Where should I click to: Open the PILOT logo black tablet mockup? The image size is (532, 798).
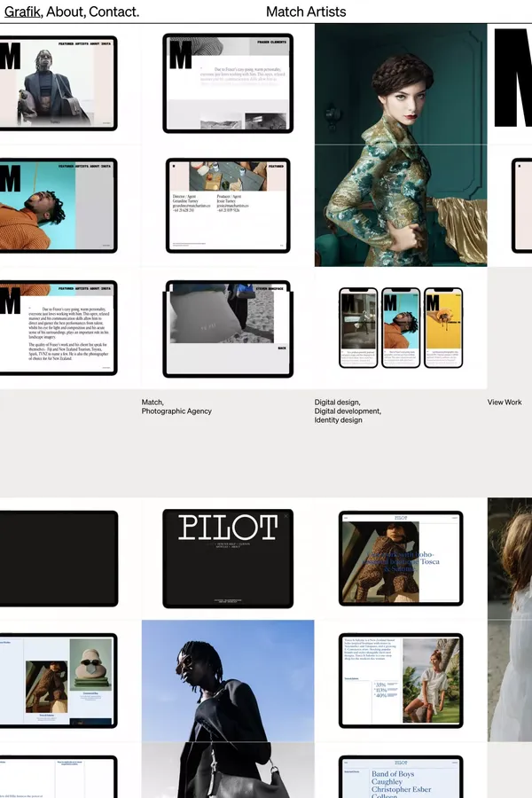pos(228,559)
